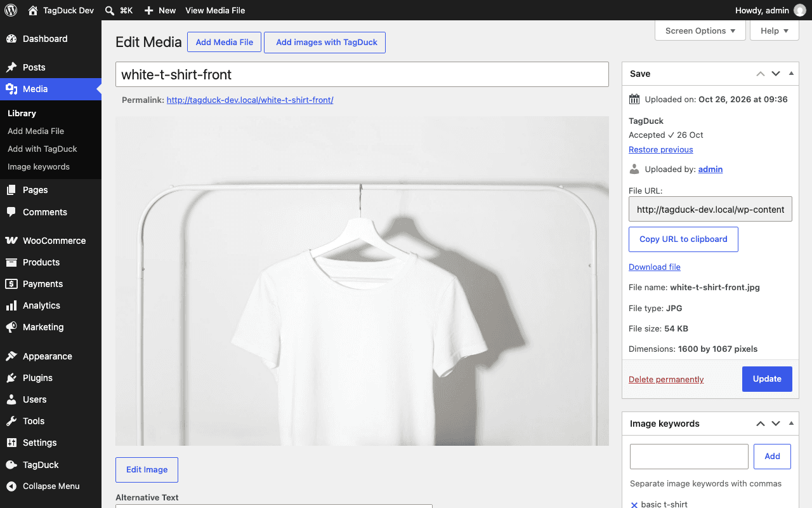Open Add Media File in sidebar submenu
Image resolution: width=812 pixels, height=508 pixels.
36,131
